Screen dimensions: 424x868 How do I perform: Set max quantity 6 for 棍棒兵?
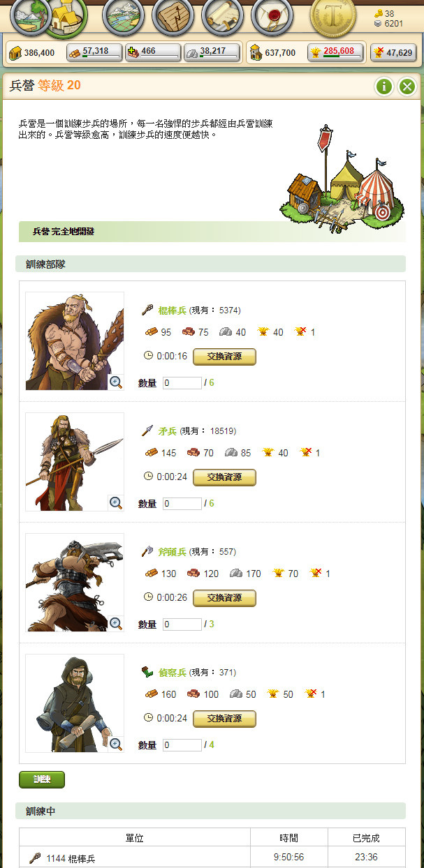click(211, 383)
